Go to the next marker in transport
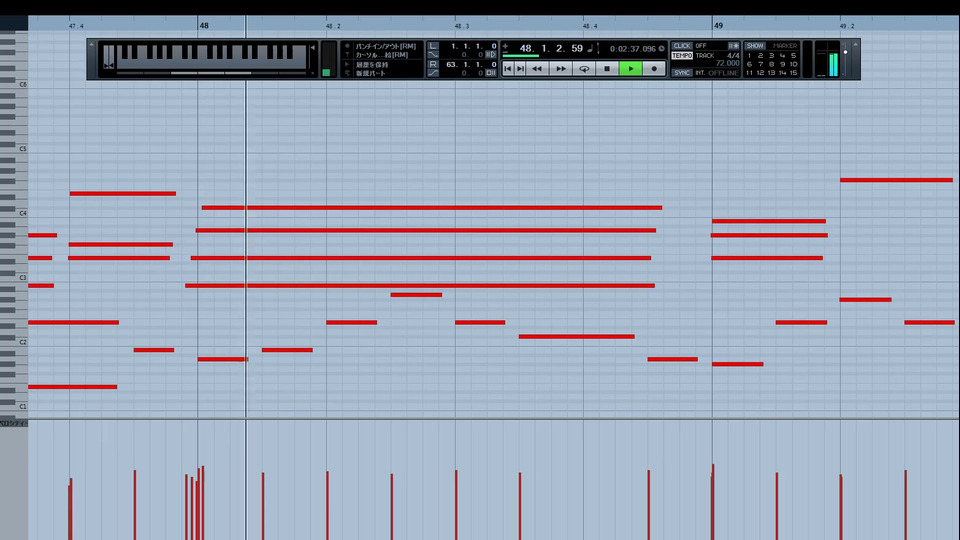The width and height of the screenshot is (960, 540). coord(520,69)
